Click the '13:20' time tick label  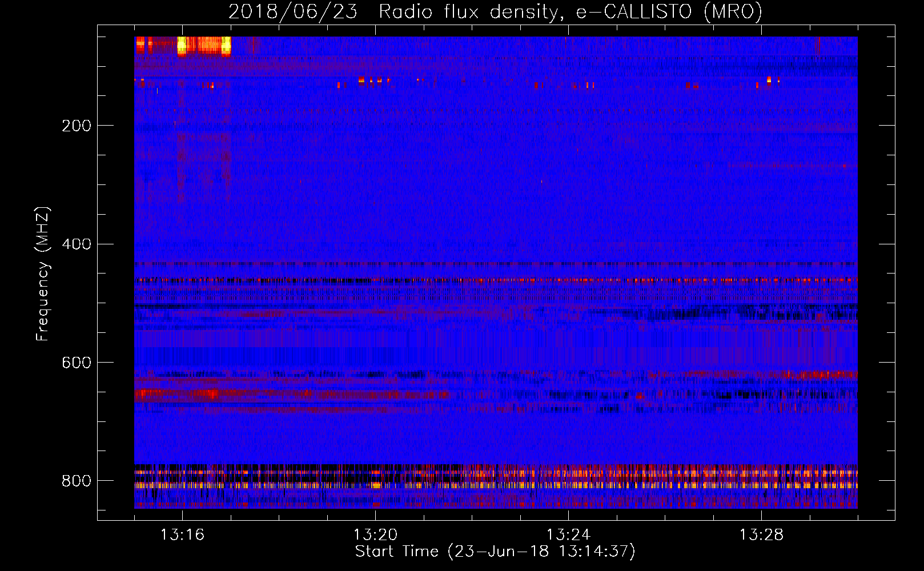[376, 535]
